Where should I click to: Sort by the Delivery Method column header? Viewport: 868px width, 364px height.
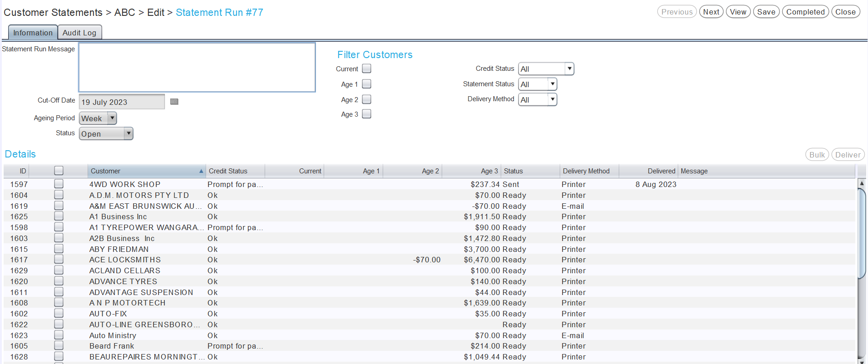[x=589, y=171]
